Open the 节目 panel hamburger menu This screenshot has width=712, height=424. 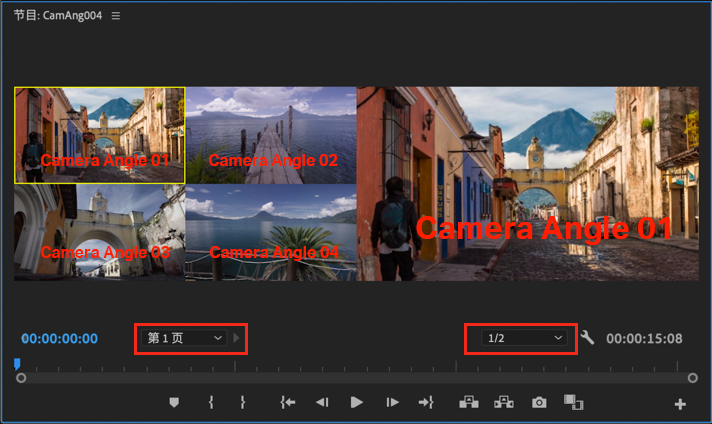coord(116,16)
